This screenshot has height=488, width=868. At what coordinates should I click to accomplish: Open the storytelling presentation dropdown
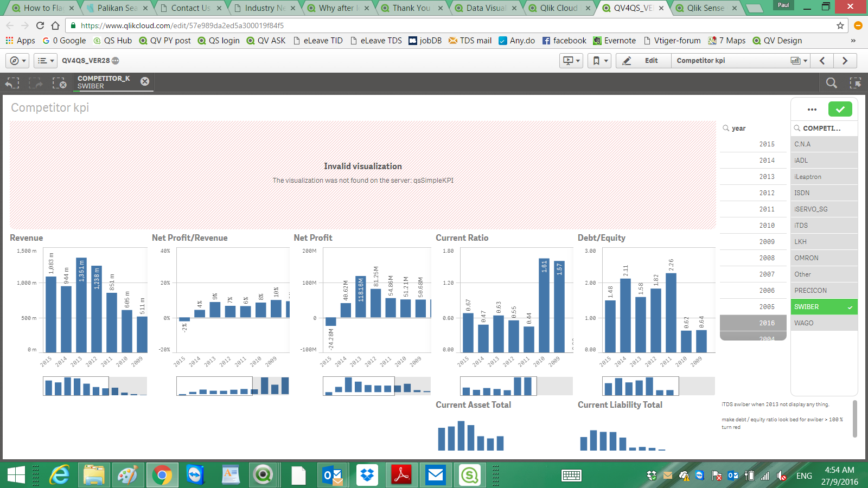[x=571, y=61]
